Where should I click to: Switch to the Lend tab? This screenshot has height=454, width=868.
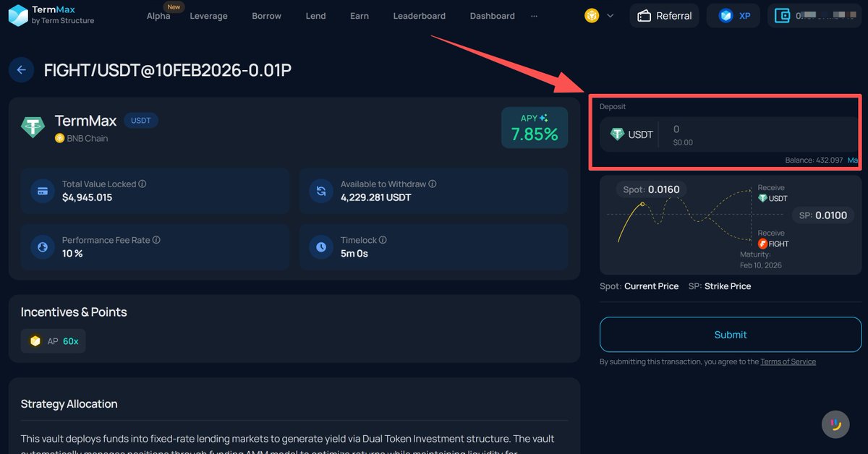coord(315,16)
